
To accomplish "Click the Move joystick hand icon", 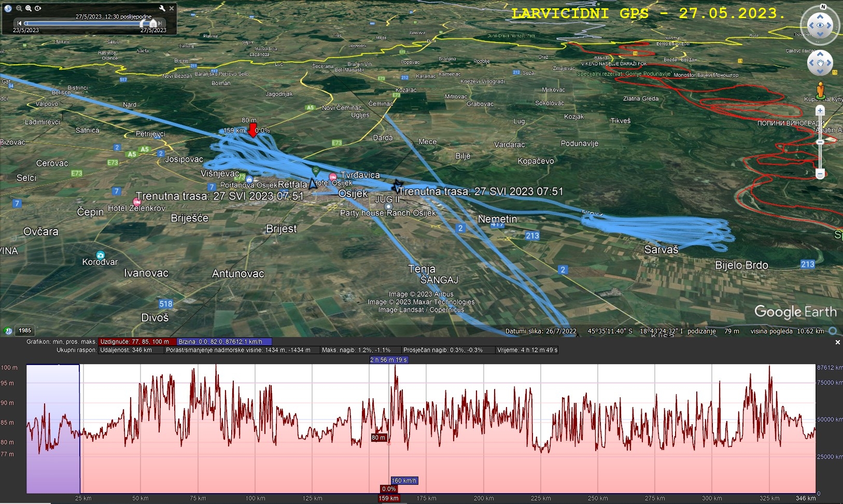I will 820,63.
